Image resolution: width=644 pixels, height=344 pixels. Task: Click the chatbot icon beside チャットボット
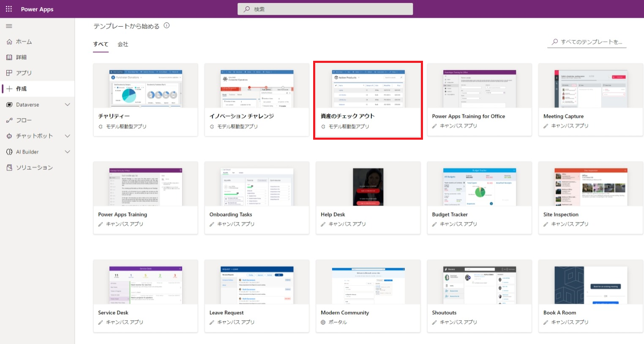click(9, 136)
